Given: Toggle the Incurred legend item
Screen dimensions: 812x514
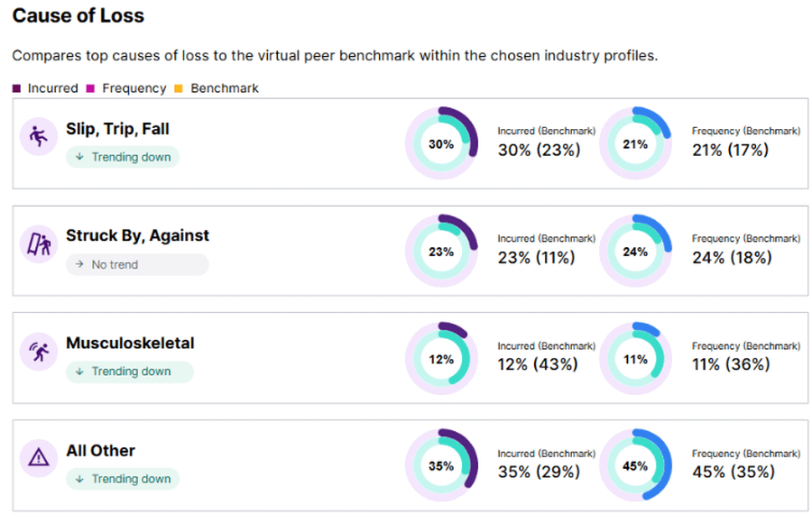Looking at the screenshot, I should point(45,88).
